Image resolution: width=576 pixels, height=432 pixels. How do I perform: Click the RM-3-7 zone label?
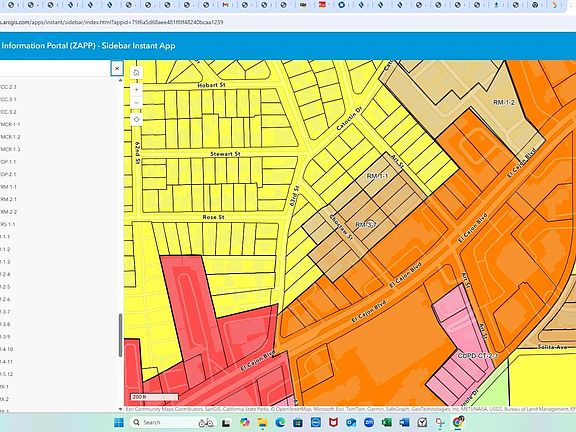click(366, 224)
